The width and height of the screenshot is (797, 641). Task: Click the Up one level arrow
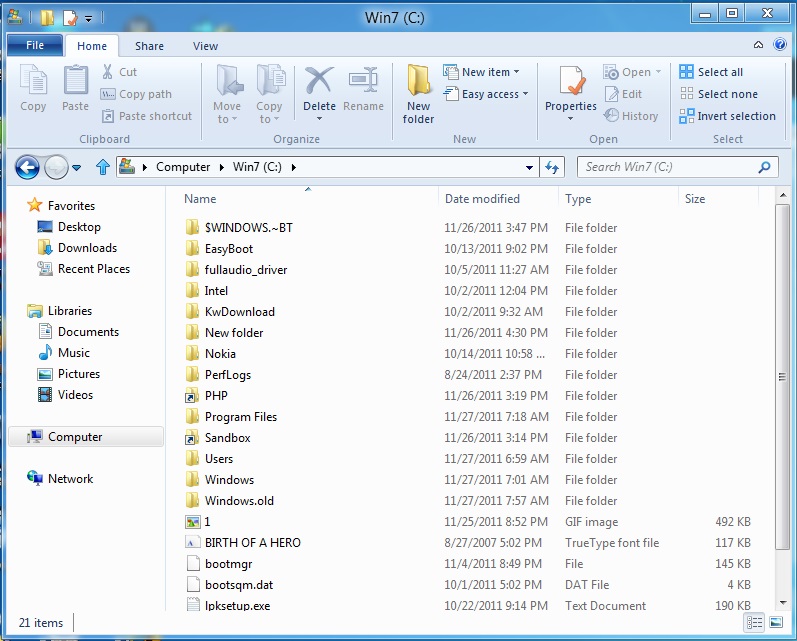pos(103,167)
